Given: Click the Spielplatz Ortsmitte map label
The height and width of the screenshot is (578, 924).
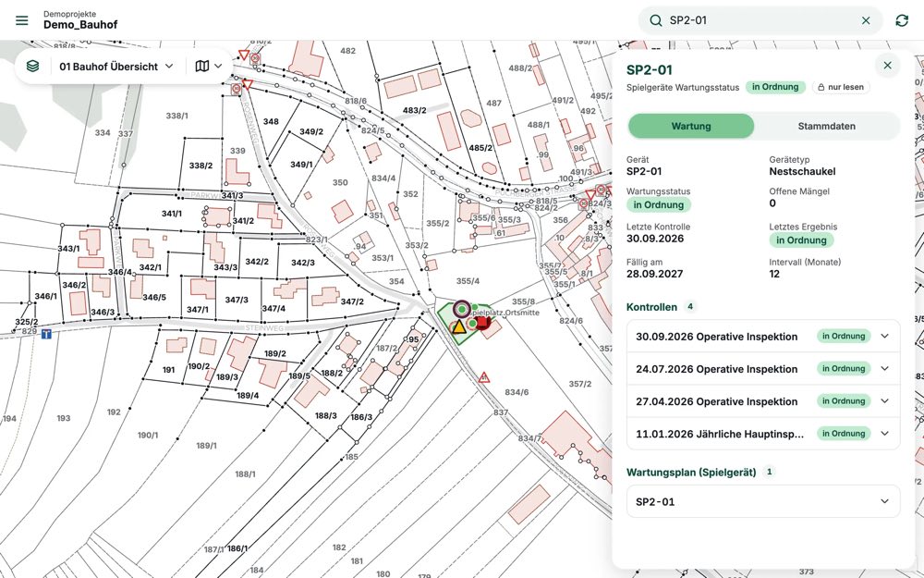Looking at the screenshot, I should [505, 313].
